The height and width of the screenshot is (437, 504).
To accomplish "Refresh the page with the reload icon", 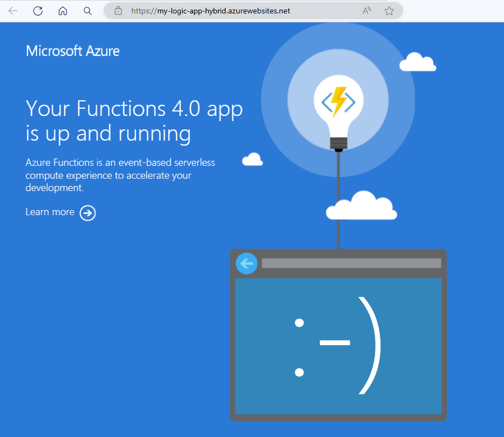I will (x=38, y=11).
